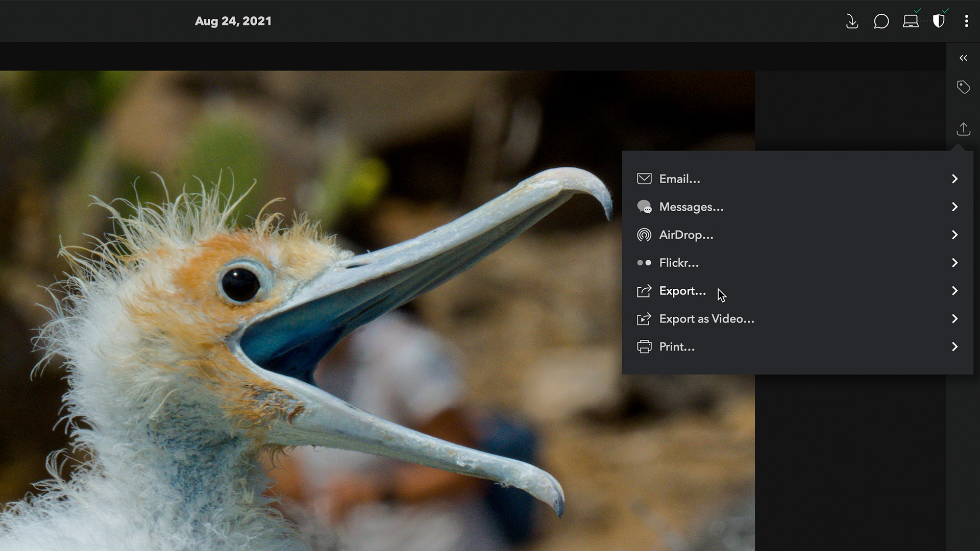Choose AirDrop... from the share menu
980x551 pixels.
point(797,235)
